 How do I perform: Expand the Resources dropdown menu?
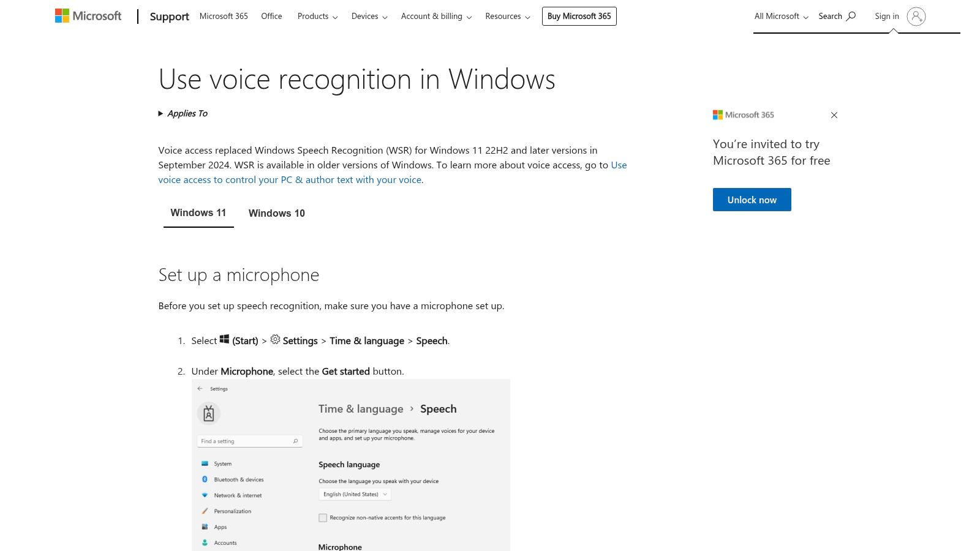click(x=508, y=17)
